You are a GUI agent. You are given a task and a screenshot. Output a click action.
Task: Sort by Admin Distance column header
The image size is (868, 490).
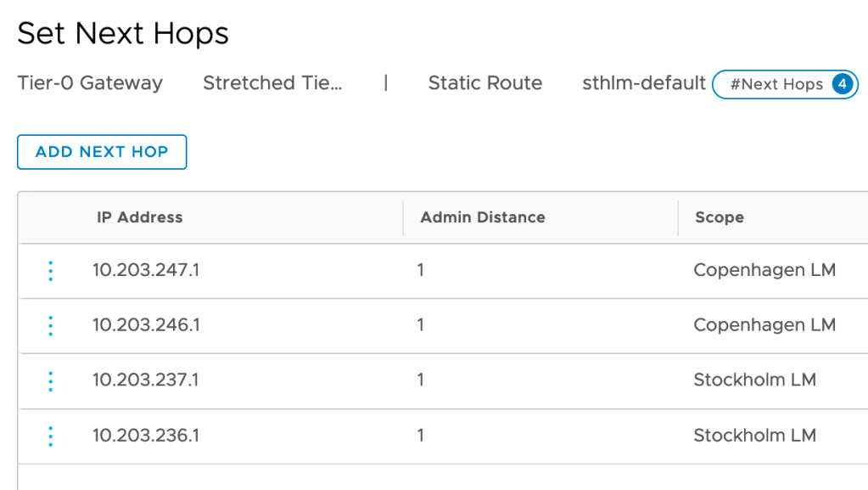[483, 217]
